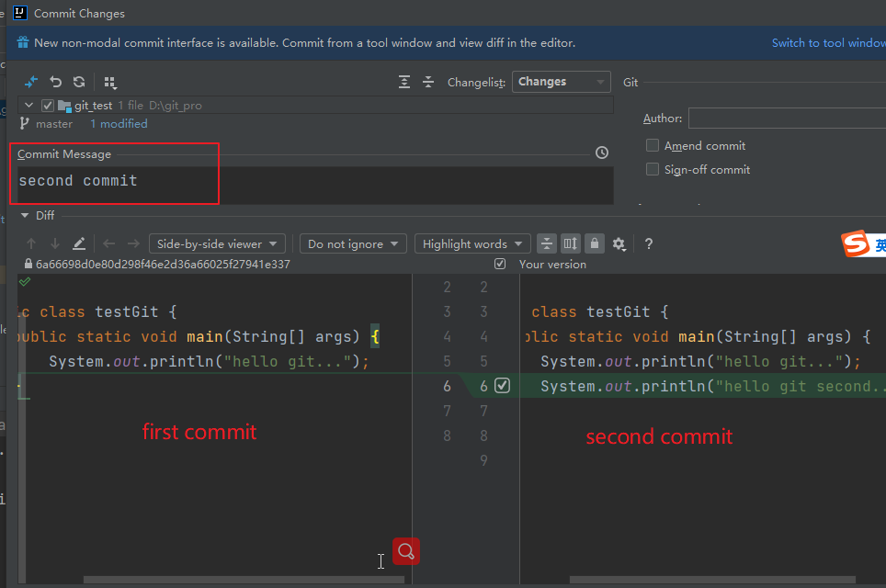Open the Changelist Changes dropdown
Viewport: 886px width, 588px height.
[x=561, y=82]
